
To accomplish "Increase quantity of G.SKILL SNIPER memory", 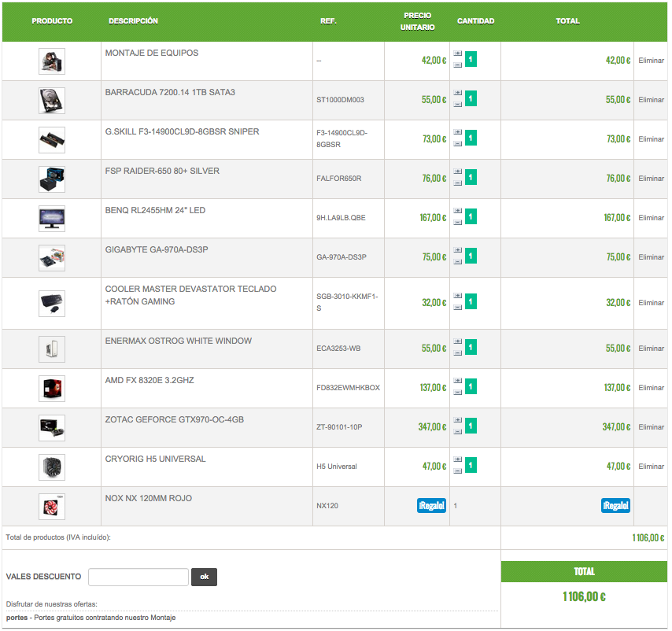I will pos(458,132).
